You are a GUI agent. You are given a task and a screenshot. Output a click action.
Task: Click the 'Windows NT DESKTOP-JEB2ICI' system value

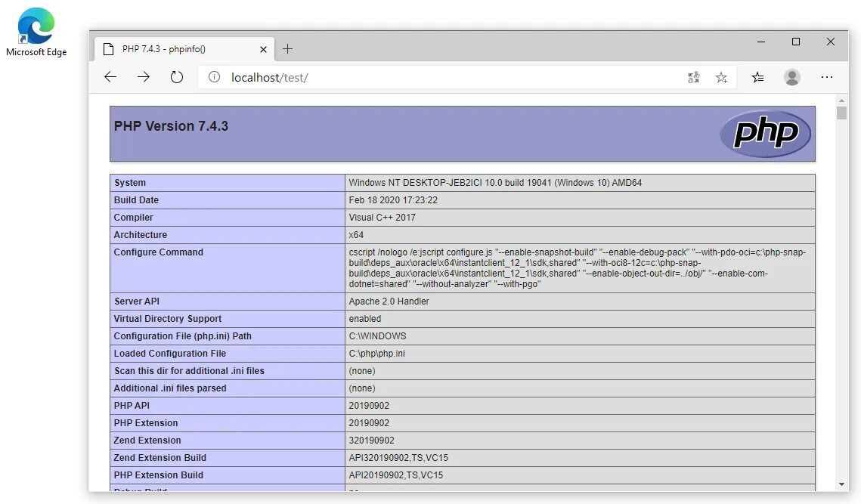pos(494,183)
